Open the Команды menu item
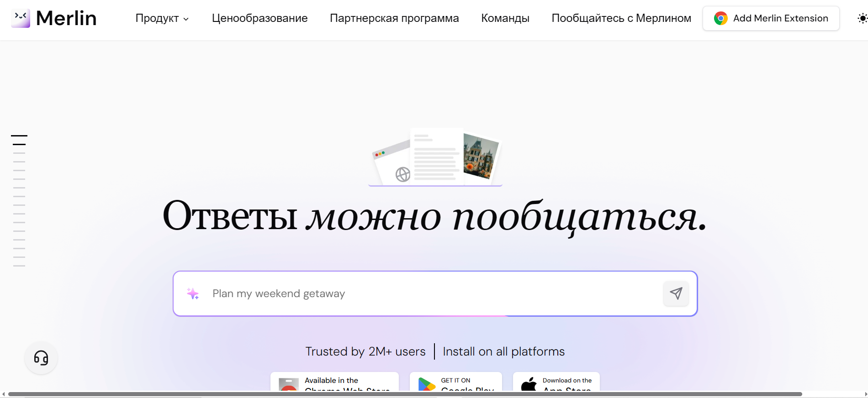Viewport: 868px width, 398px height. click(505, 18)
